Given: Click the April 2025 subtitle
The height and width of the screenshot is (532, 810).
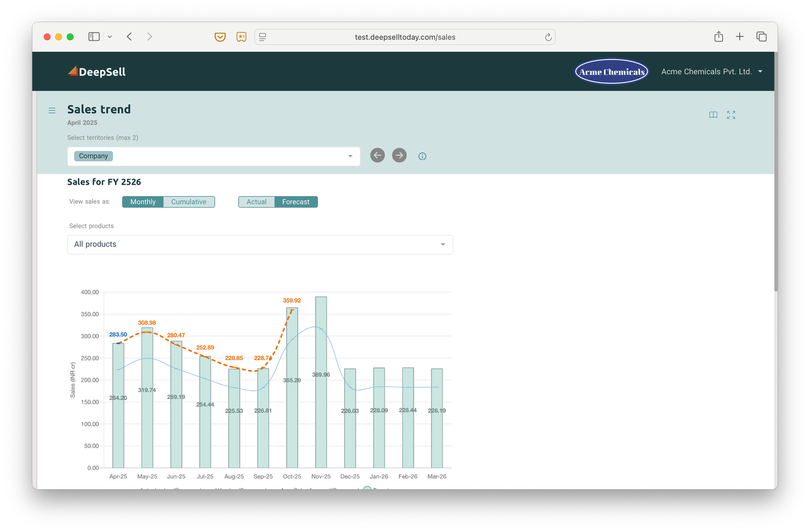Looking at the screenshot, I should pyautogui.click(x=82, y=123).
